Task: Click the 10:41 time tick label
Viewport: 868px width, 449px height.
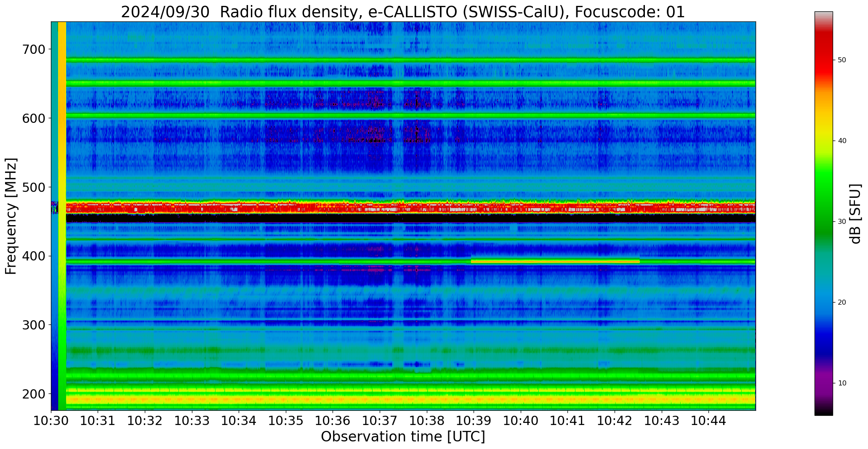Action: 568,420
